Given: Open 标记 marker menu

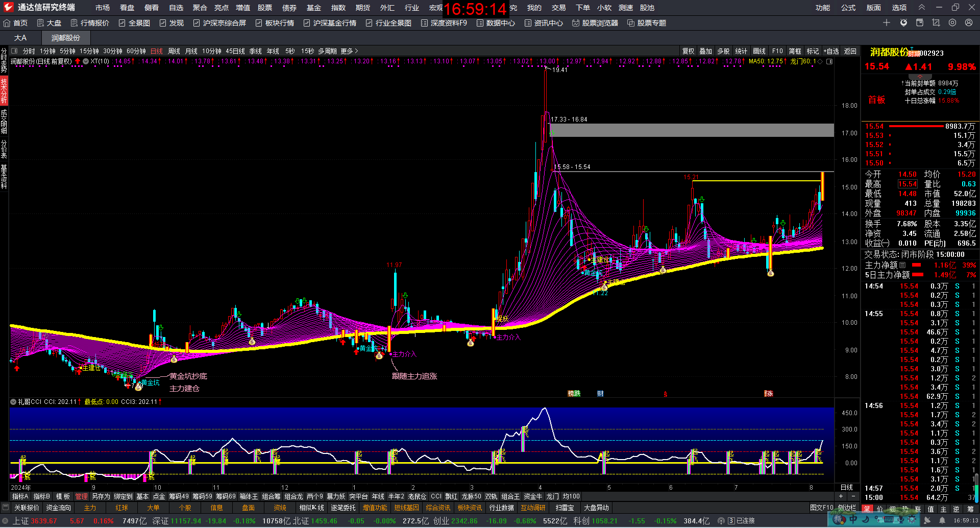Looking at the screenshot, I should pos(813,51).
